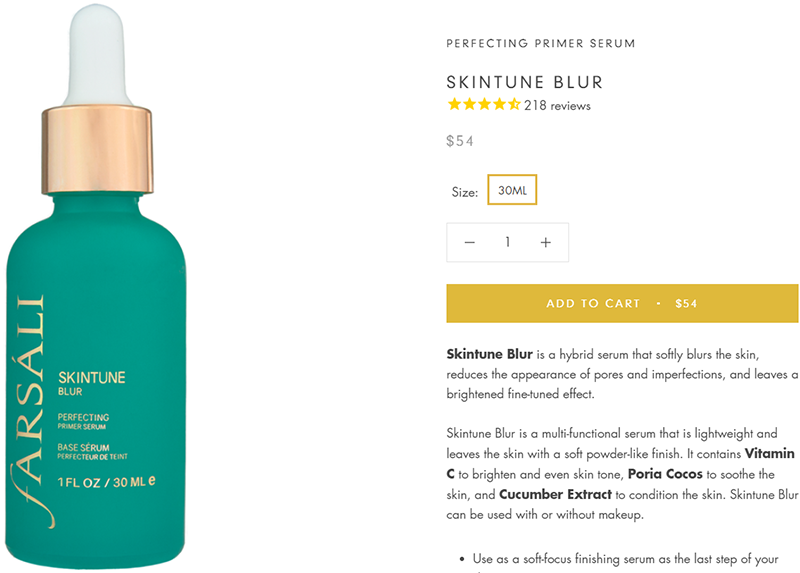800x573 pixels.
Task: Click the Perfecting Primer Serum category label
Action: coord(541,43)
